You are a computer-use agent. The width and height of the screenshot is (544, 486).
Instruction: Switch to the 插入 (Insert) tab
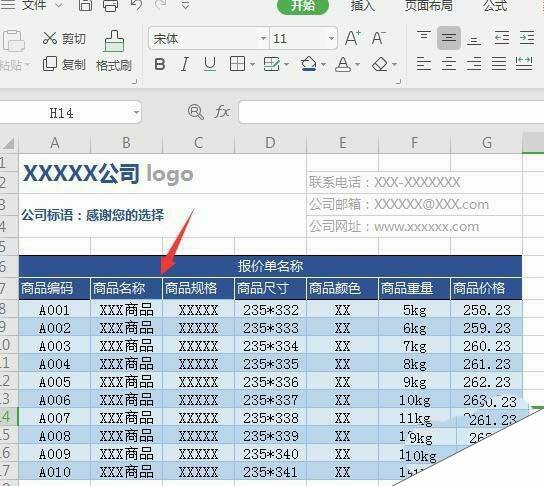coord(363,5)
